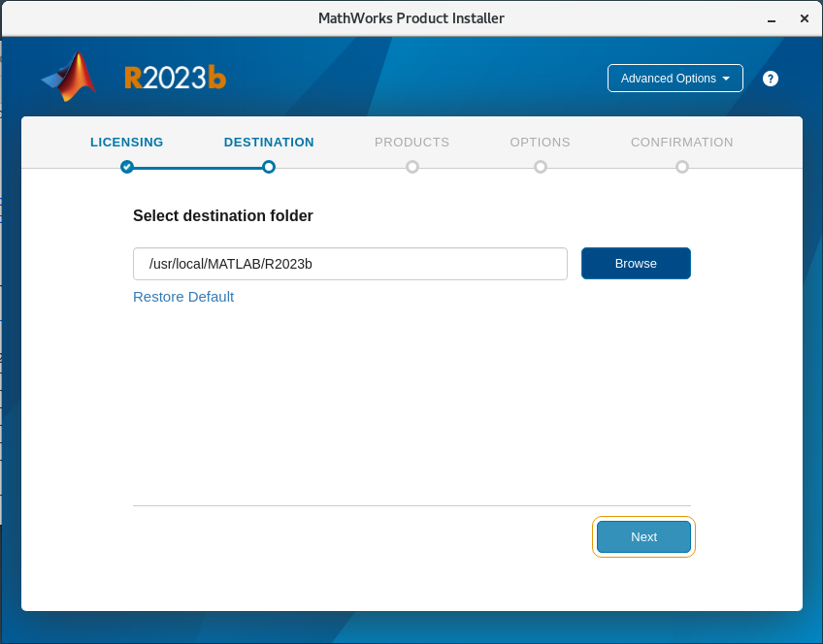Click the Products step circle marker
The image size is (823, 644).
pos(412,167)
